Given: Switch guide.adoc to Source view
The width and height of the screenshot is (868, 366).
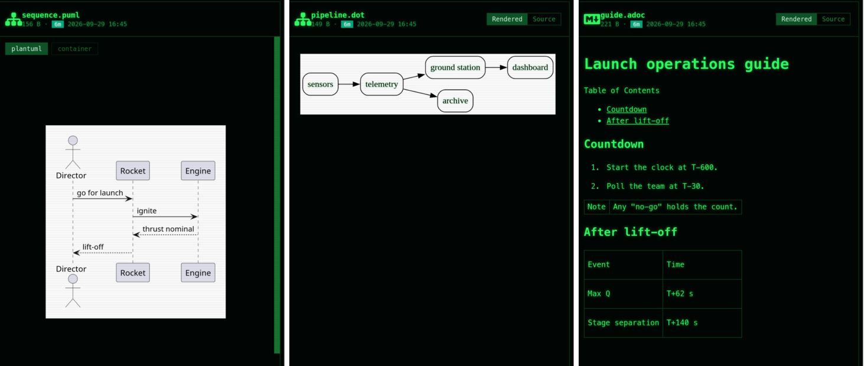Looking at the screenshot, I should (833, 19).
